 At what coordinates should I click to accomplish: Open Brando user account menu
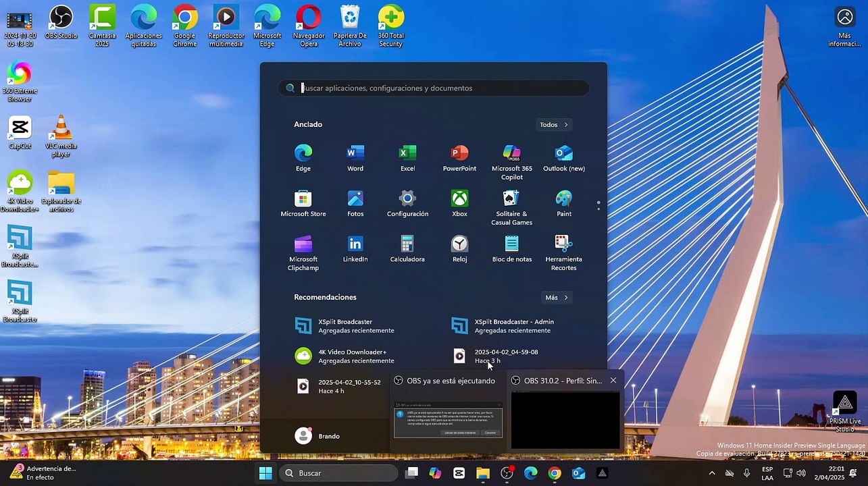tap(318, 436)
